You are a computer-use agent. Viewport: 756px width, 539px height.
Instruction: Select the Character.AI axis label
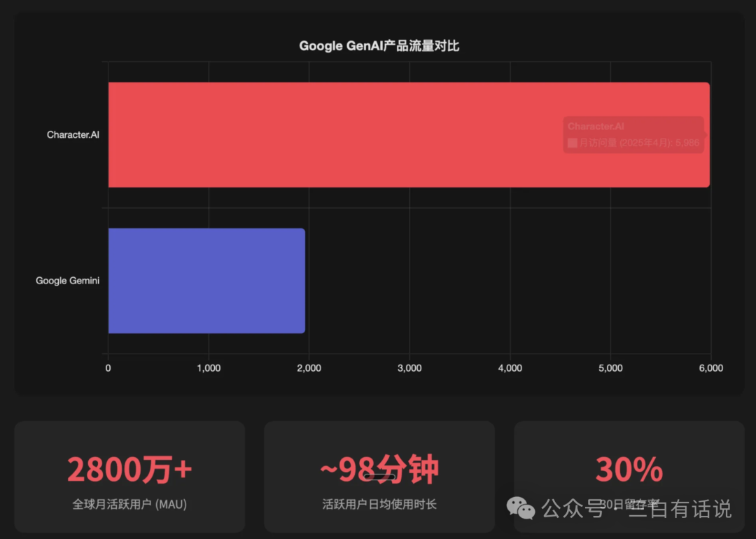click(73, 134)
